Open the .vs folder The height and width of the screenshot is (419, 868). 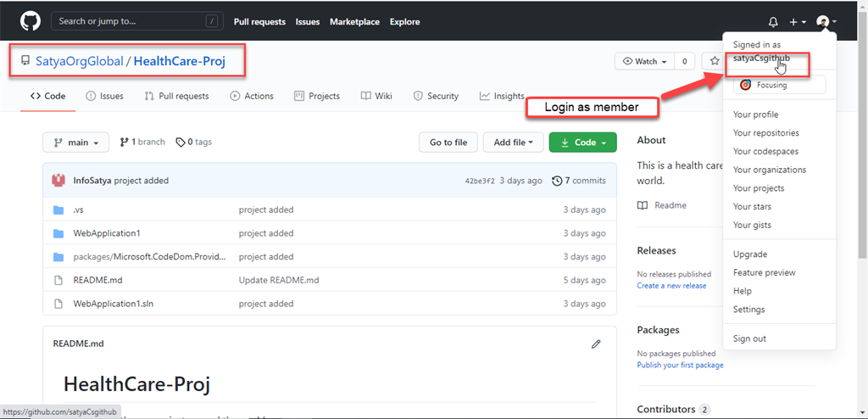coord(78,210)
